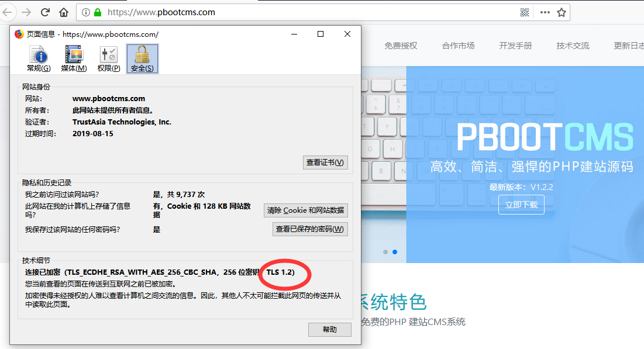Click the green padlock in address bar
644x349 pixels.
pos(98,12)
